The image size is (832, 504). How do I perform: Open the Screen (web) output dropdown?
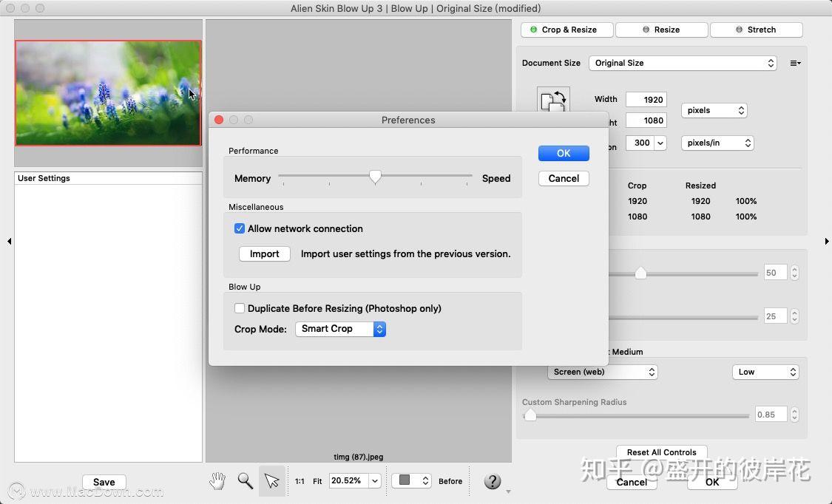(x=602, y=372)
